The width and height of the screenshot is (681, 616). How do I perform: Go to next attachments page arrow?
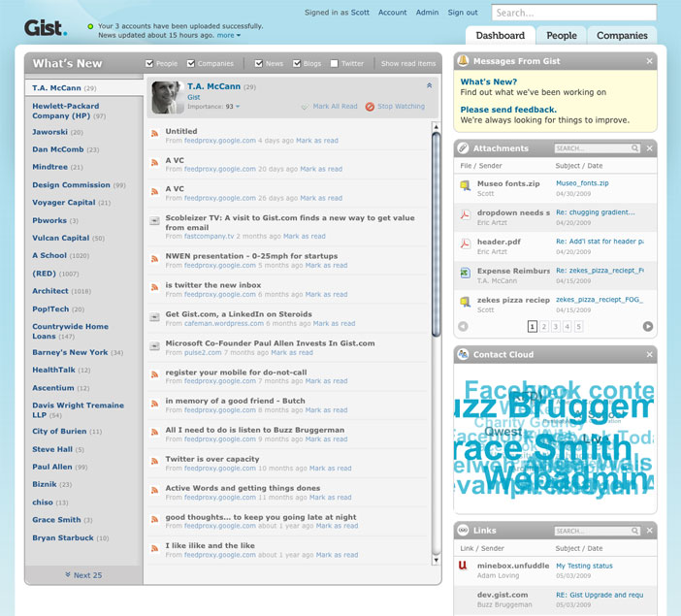[648, 326]
